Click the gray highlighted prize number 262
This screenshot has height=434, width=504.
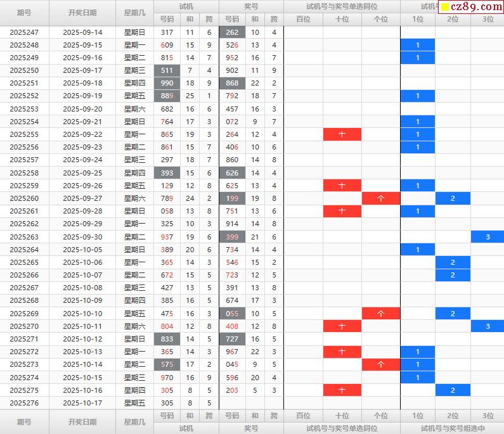(x=232, y=32)
